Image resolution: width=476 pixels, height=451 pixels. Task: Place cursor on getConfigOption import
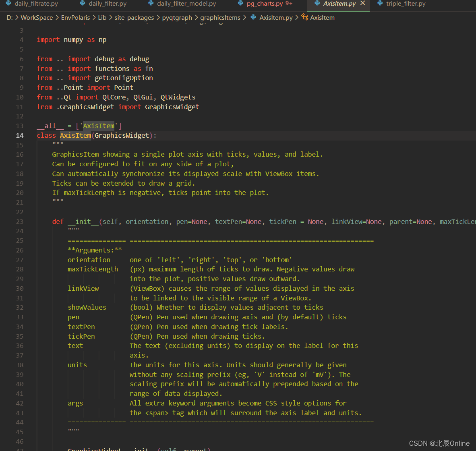point(124,78)
